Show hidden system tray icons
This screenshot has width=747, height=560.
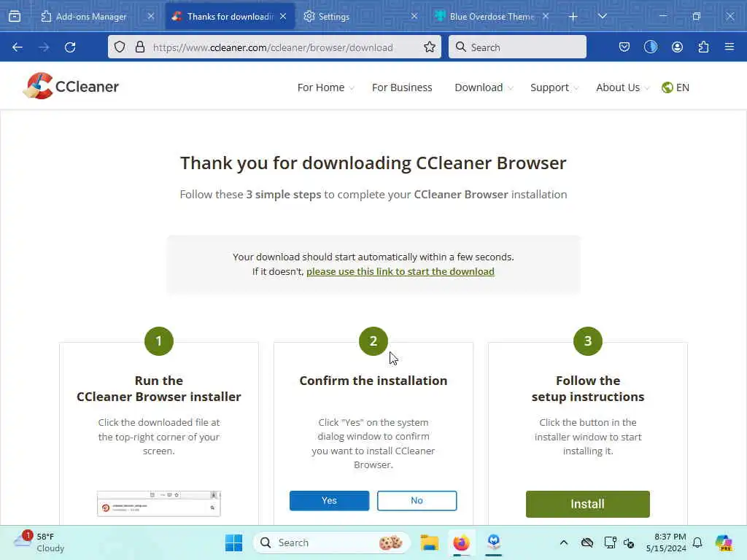click(564, 542)
